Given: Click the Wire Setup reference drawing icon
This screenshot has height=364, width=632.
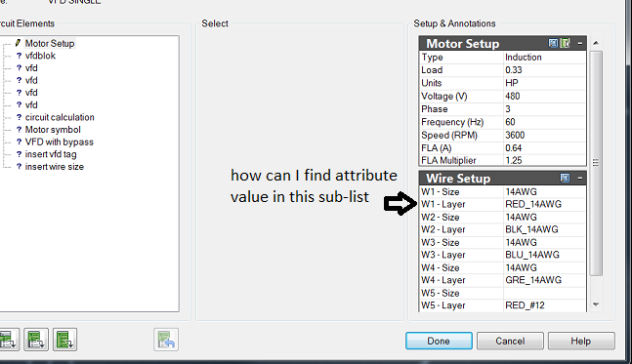Looking at the screenshot, I should (x=566, y=178).
